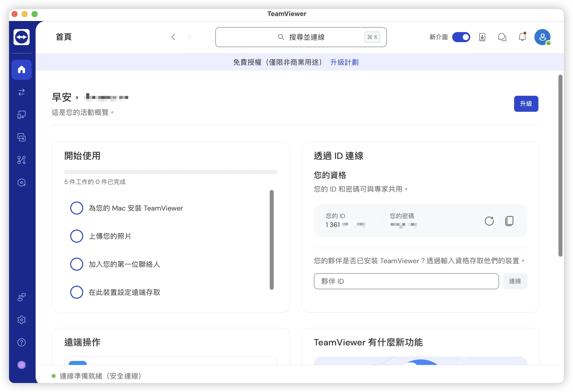Open the user profile avatar
The image size is (573, 392).
[x=542, y=37]
